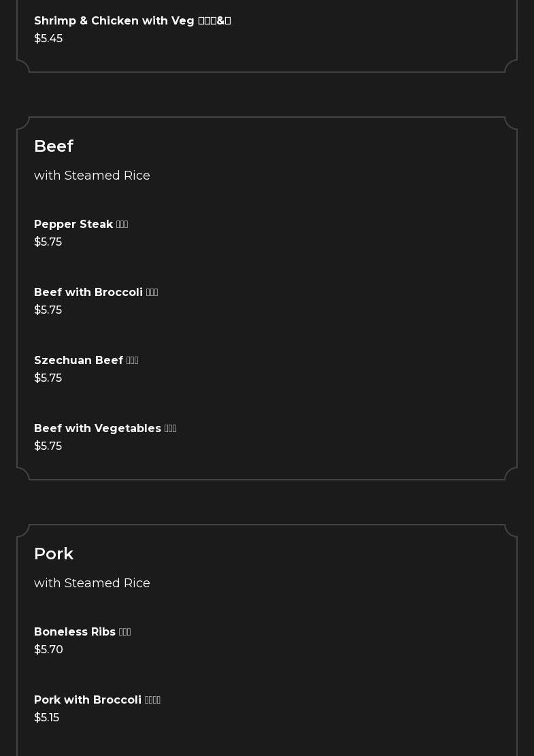Click 'with Steamed Rice' under Beef heading
This screenshot has width=534, height=756.
click(x=92, y=176)
